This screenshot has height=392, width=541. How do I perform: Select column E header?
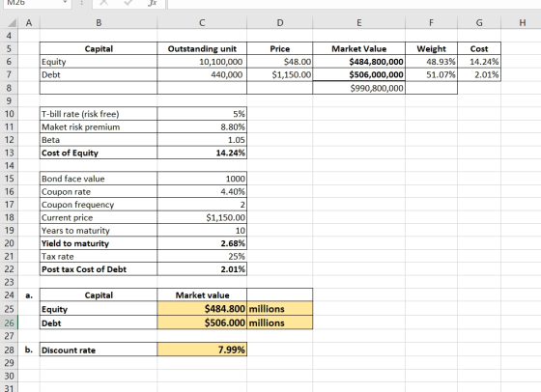(358, 23)
